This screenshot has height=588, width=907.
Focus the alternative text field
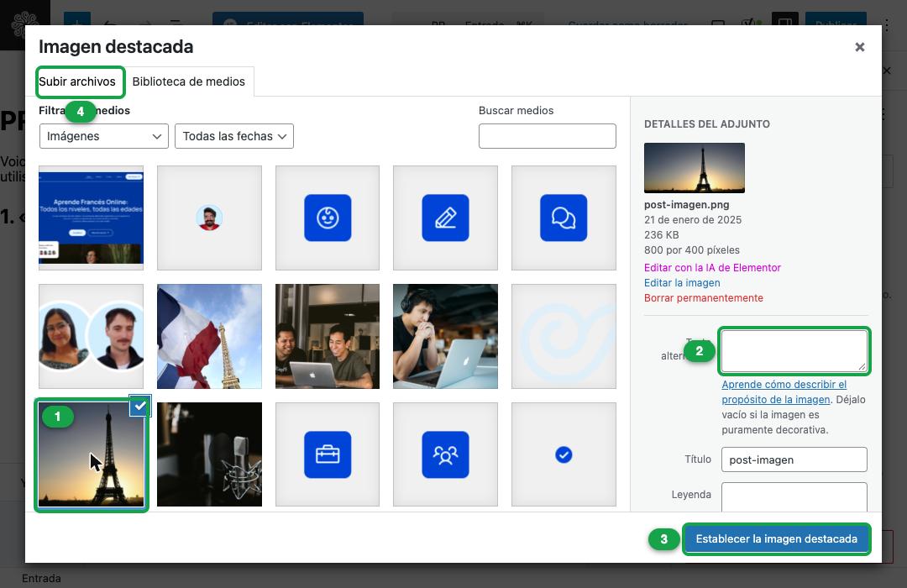click(x=794, y=351)
